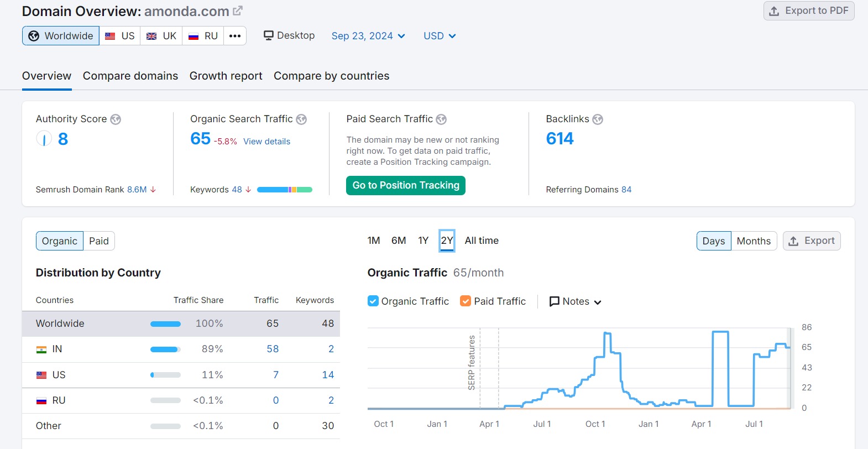Toggle Paid Traffic checkbox
This screenshot has width=868, height=449.
(x=466, y=301)
